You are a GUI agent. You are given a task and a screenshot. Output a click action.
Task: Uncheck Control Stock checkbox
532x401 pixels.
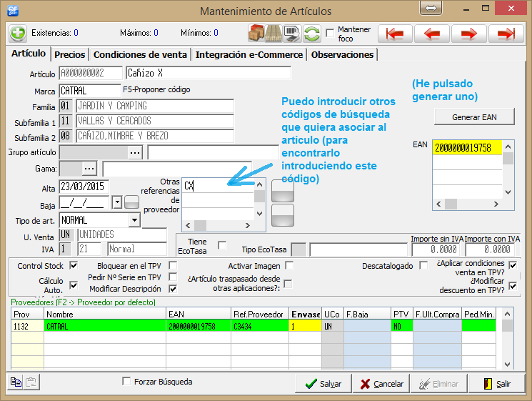click(74, 265)
